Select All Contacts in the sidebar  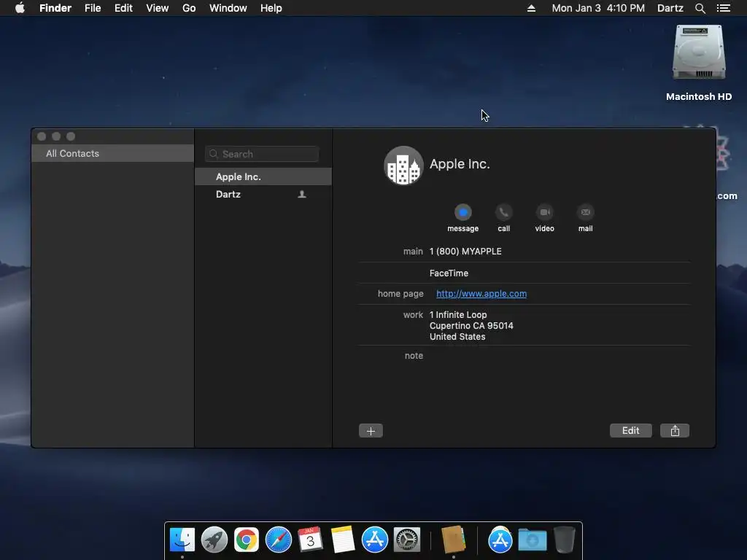pos(112,153)
